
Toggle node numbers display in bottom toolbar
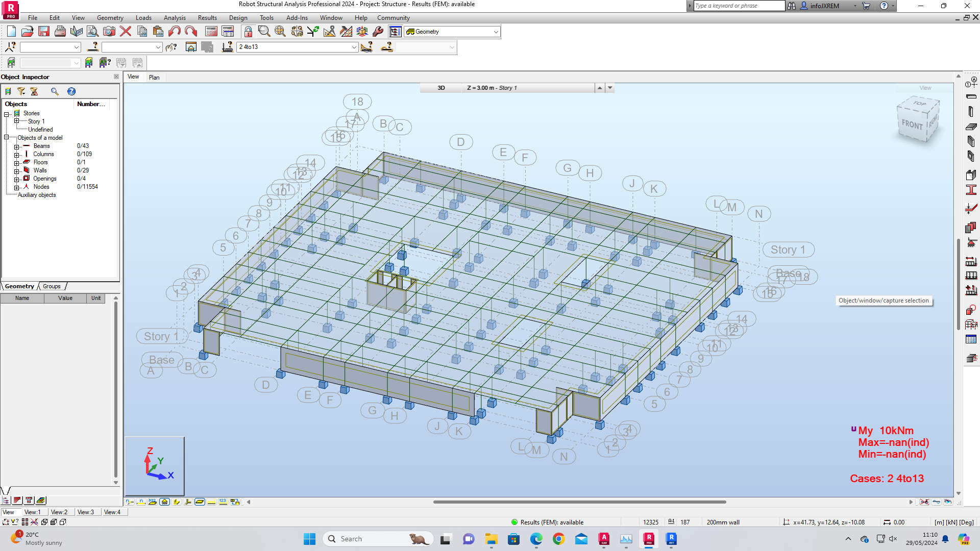130,502
